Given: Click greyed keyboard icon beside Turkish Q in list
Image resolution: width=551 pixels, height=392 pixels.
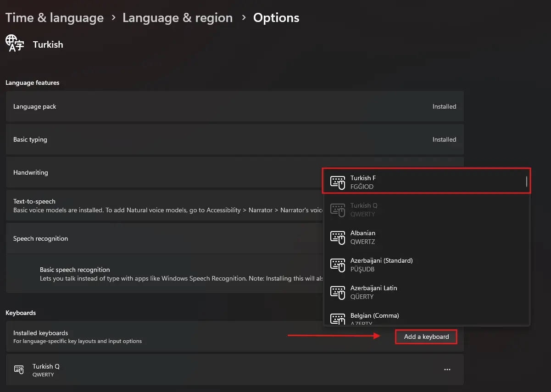Looking at the screenshot, I should [x=338, y=210].
